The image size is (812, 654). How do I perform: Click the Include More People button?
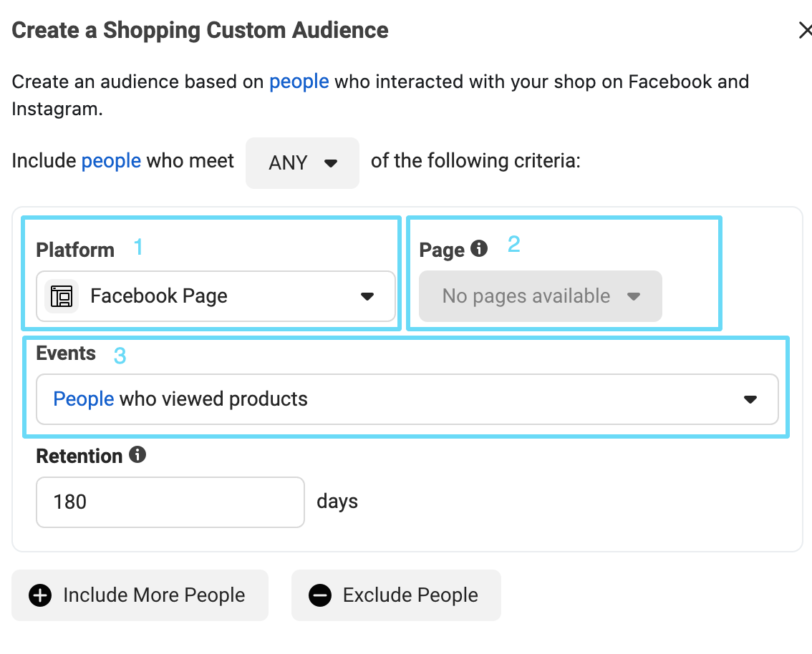coord(140,595)
